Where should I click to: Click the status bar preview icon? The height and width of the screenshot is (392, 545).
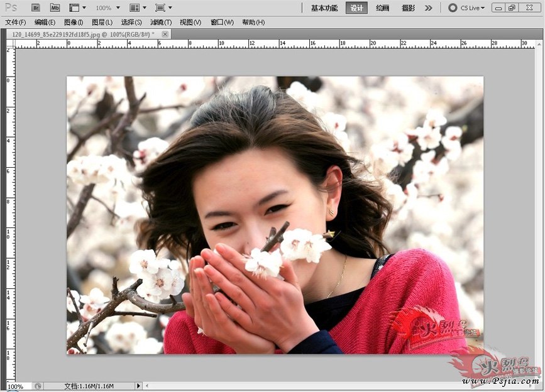(38, 386)
